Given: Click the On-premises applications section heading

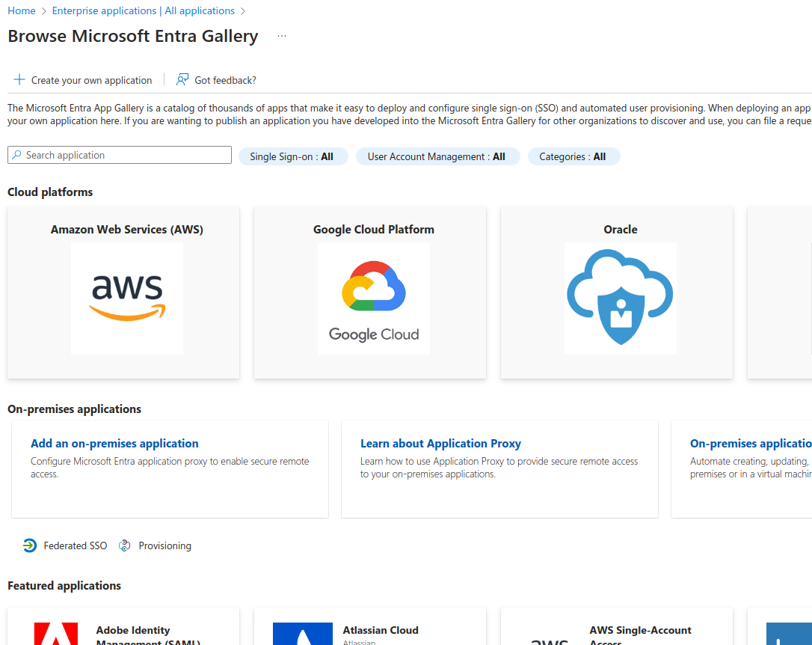Looking at the screenshot, I should 74,409.
